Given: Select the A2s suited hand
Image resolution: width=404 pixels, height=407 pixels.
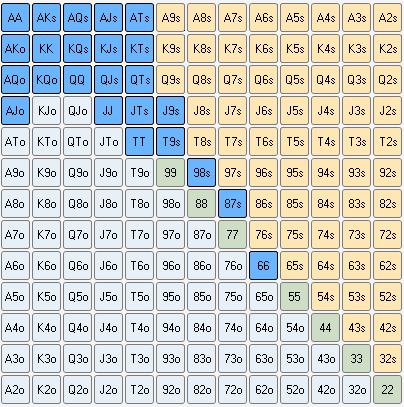Looking at the screenshot, I should click(387, 18).
